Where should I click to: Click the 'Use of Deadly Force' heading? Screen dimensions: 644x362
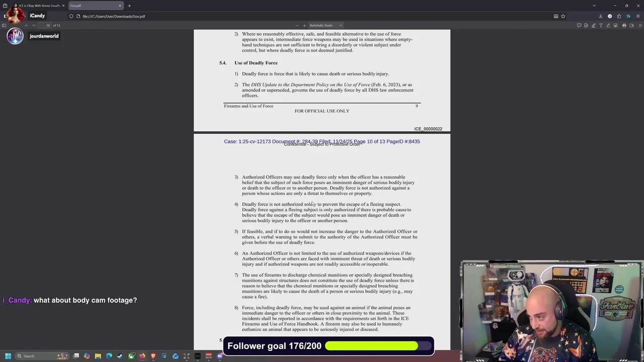[x=256, y=63]
